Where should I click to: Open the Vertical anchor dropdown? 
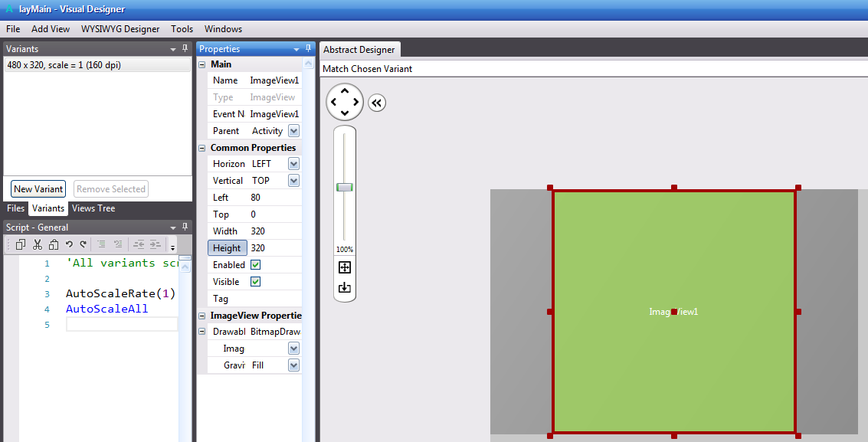click(x=294, y=180)
